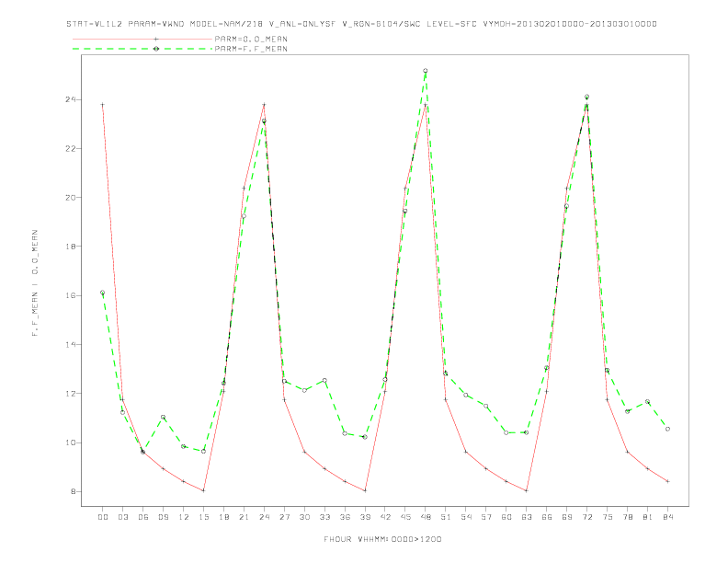Click x-axis hour label 09
728x563 pixels.
[163, 517]
